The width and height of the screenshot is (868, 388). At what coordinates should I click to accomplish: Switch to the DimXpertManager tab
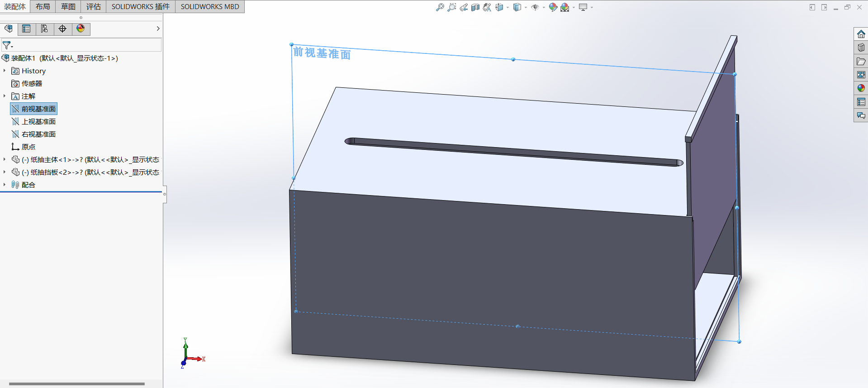[x=63, y=29]
